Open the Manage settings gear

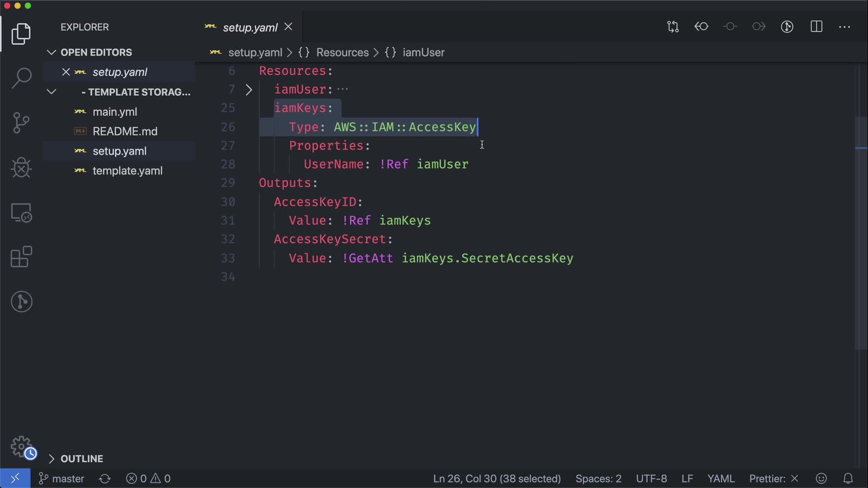click(x=21, y=446)
